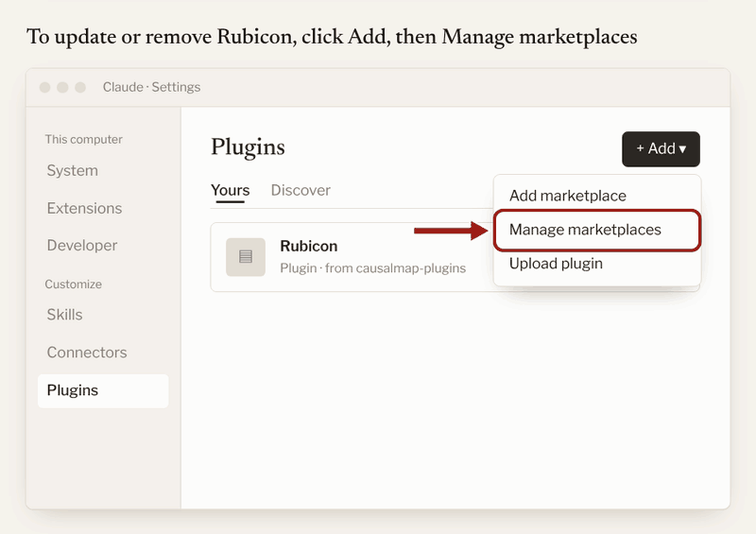
Task: Click the 'Customize' section label
Action: [74, 284]
